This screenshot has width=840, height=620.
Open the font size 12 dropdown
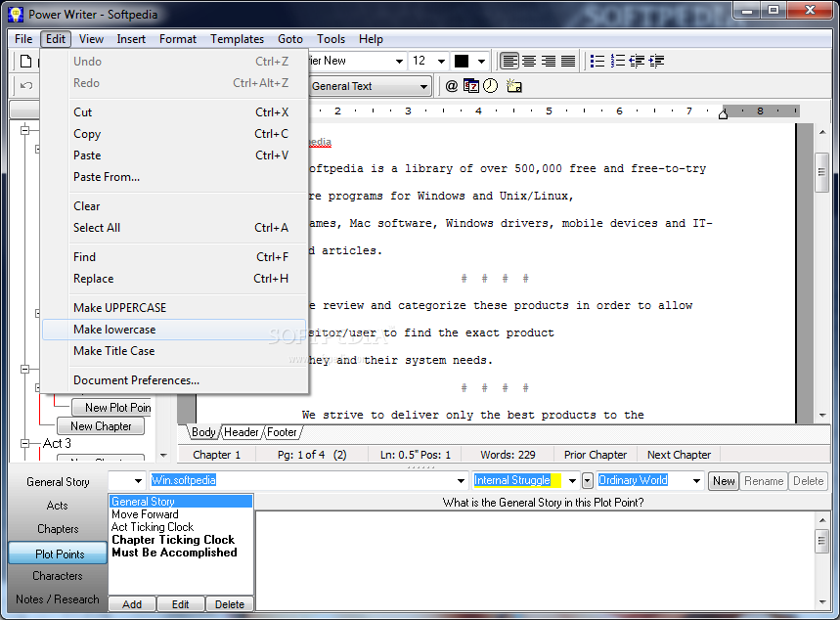click(x=441, y=61)
